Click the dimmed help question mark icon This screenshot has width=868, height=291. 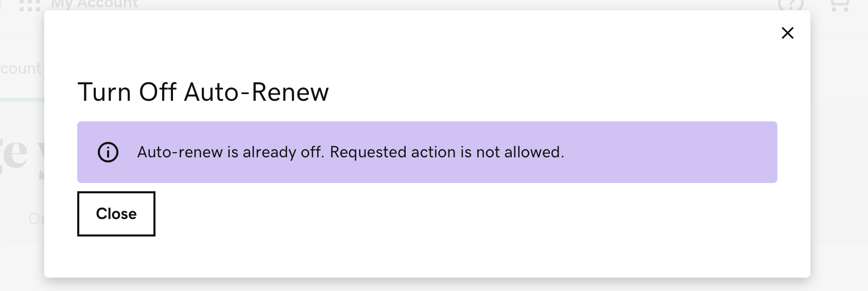790,5
